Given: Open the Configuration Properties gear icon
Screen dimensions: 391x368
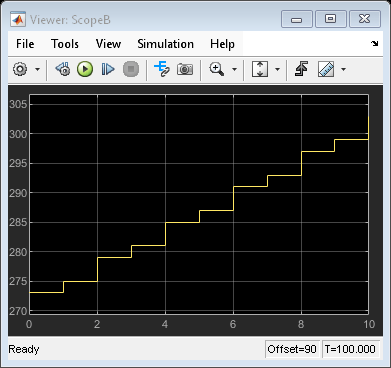Looking at the screenshot, I should [x=20, y=69].
